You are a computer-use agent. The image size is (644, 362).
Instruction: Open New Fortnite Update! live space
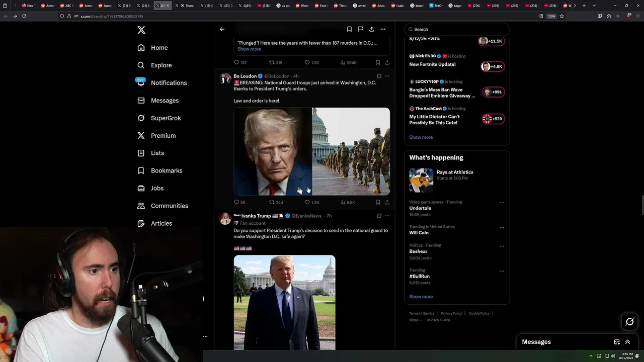pyautogui.click(x=457, y=61)
